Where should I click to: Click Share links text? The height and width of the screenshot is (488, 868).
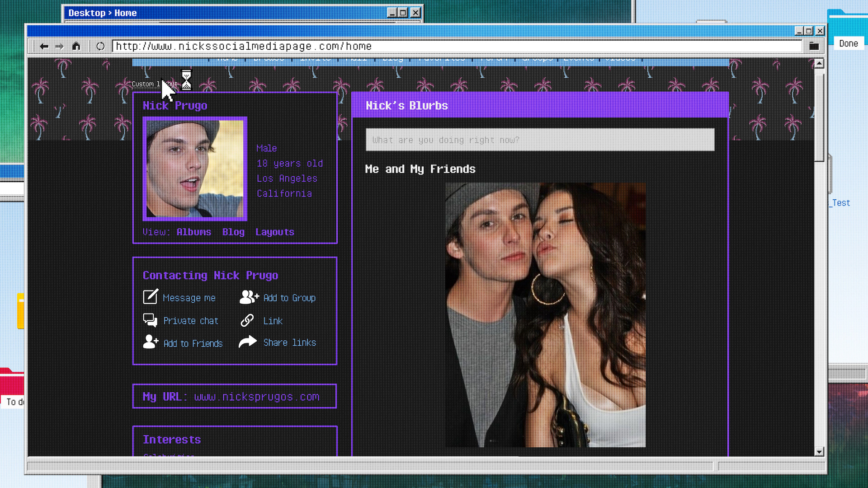point(290,343)
